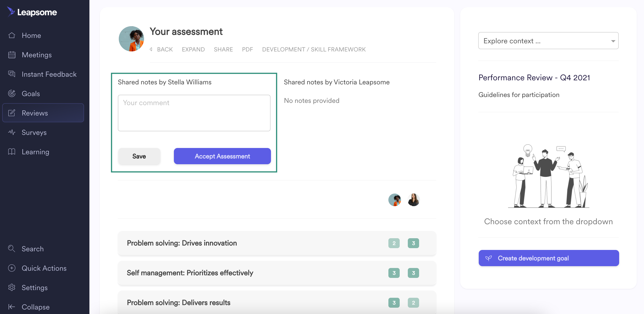
Task: Open the Explore context dropdown
Action: coord(548,40)
